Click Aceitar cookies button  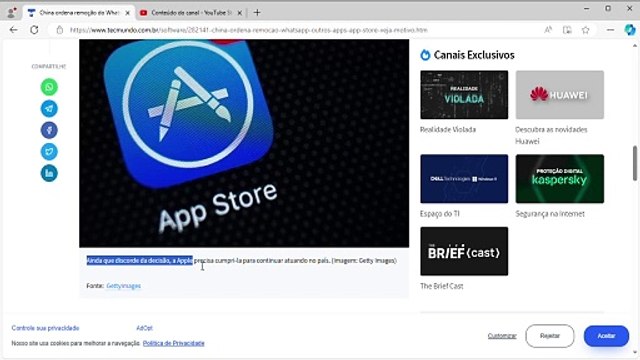(606, 336)
